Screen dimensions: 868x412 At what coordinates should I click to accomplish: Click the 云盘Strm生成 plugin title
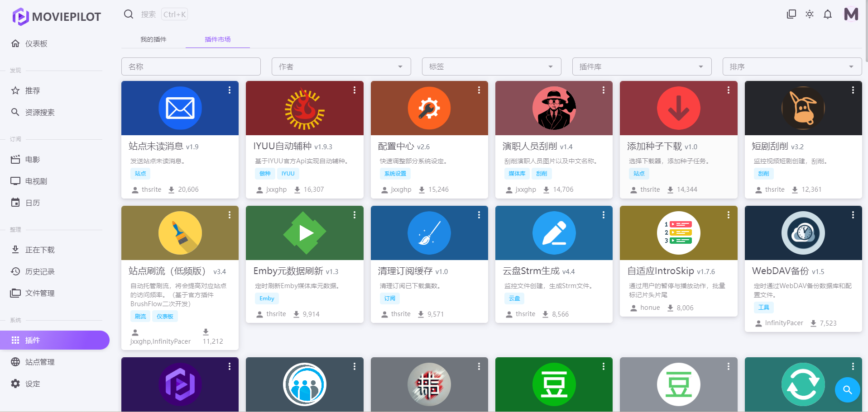pos(531,271)
